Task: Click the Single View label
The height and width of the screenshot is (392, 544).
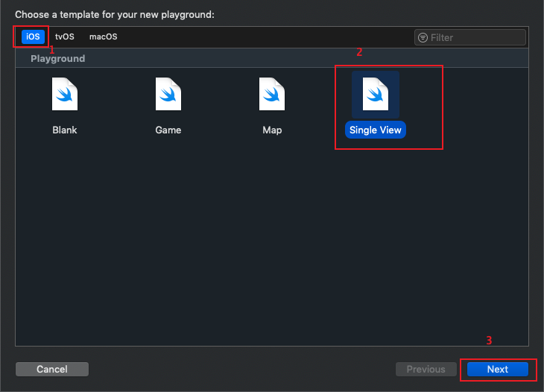Action: [376, 130]
